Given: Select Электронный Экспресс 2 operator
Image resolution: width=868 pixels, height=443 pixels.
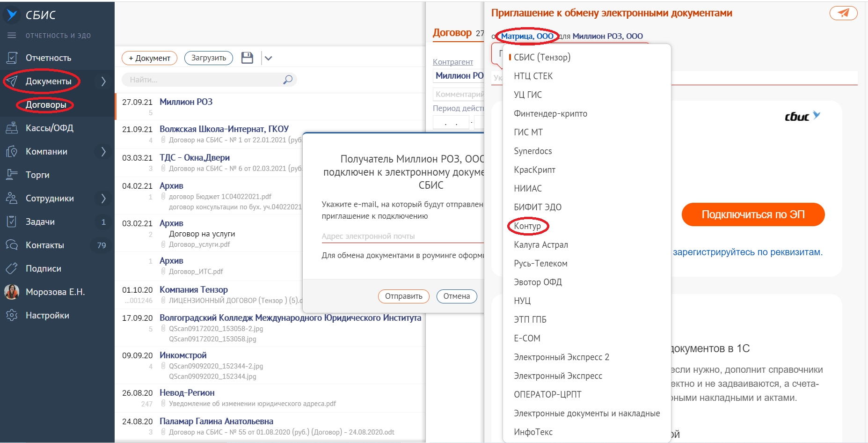Looking at the screenshot, I should coord(587,357).
